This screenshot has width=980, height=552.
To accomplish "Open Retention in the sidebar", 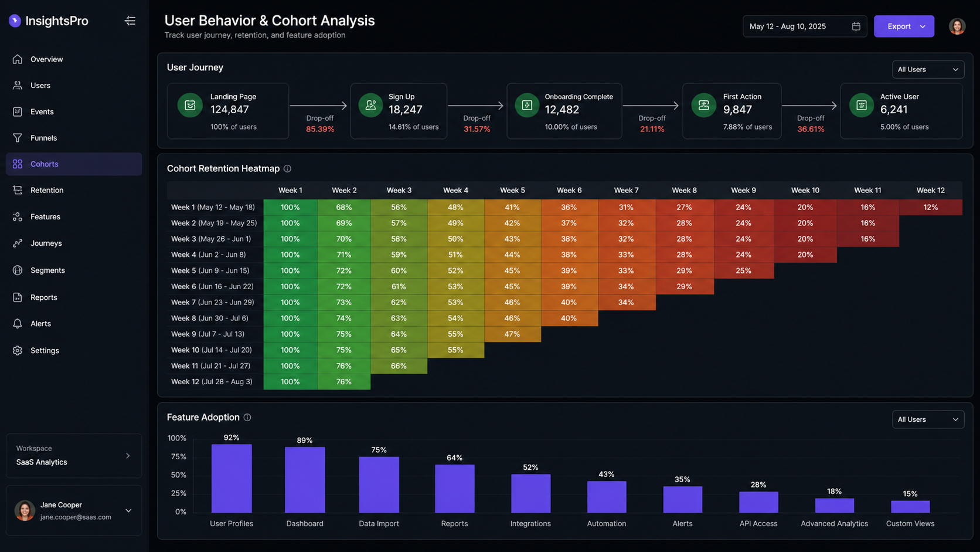I will 74,190.
